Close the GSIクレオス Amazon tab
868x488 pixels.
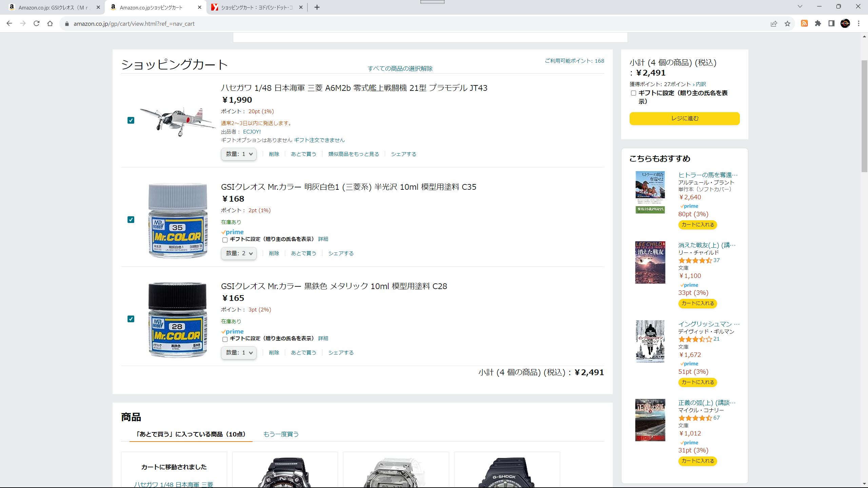(98, 7)
